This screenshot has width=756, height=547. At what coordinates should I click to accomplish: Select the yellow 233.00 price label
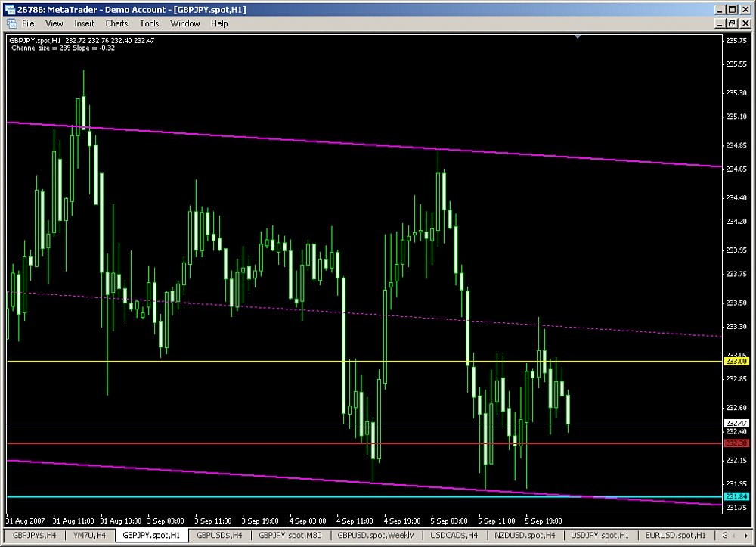click(x=736, y=362)
